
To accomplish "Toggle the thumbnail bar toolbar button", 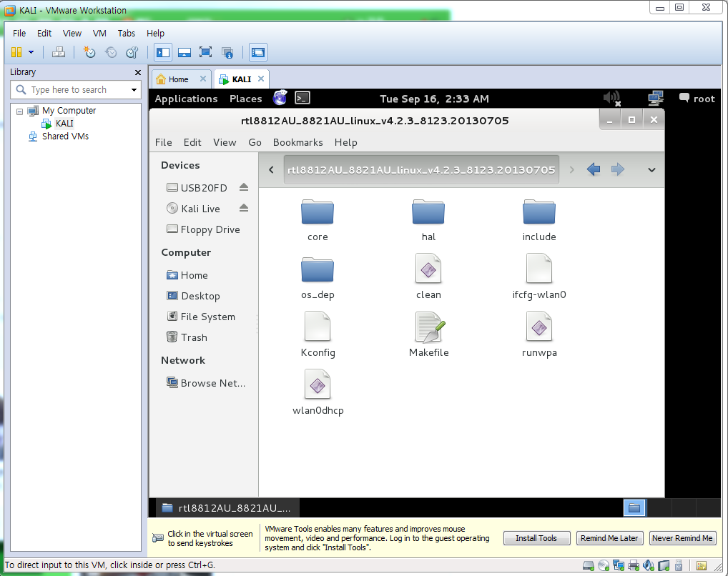I will pos(185,52).
